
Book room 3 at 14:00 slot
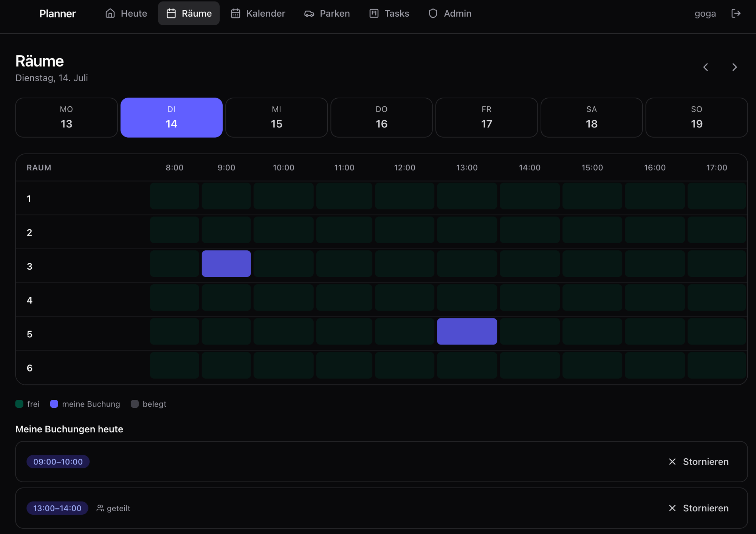530,264
